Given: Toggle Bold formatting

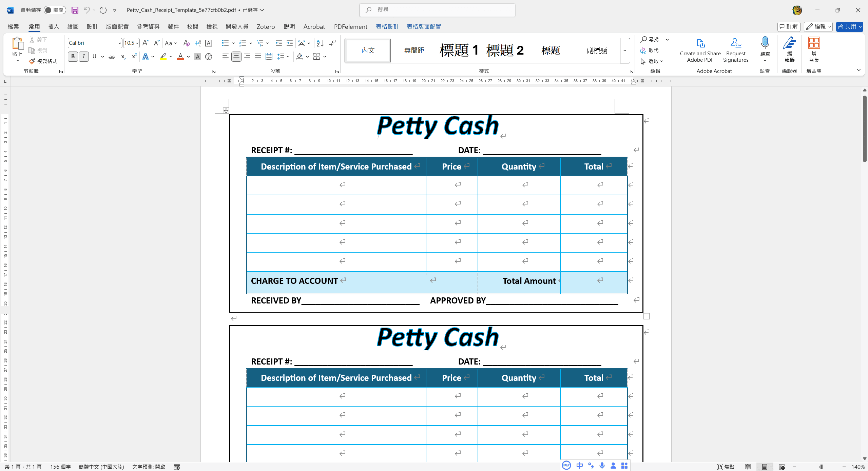Looking at the screenshot, I should click(73, 57).
